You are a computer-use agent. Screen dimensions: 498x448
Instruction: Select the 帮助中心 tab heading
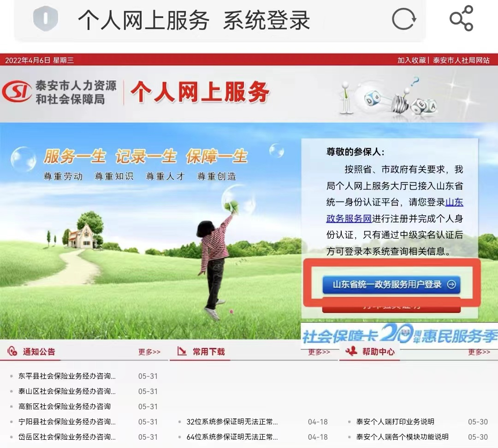point(378,352)
